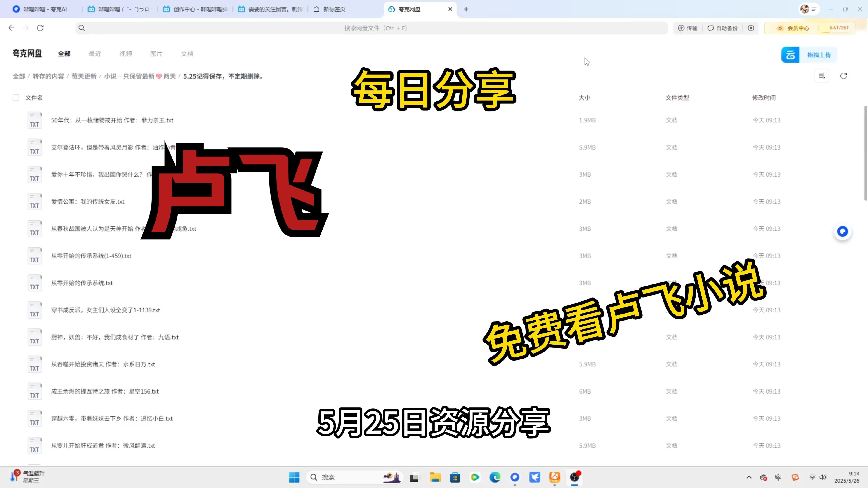Switch to the 视频 tab
This screenshot has height=488, width=868.
click(126, 54)
